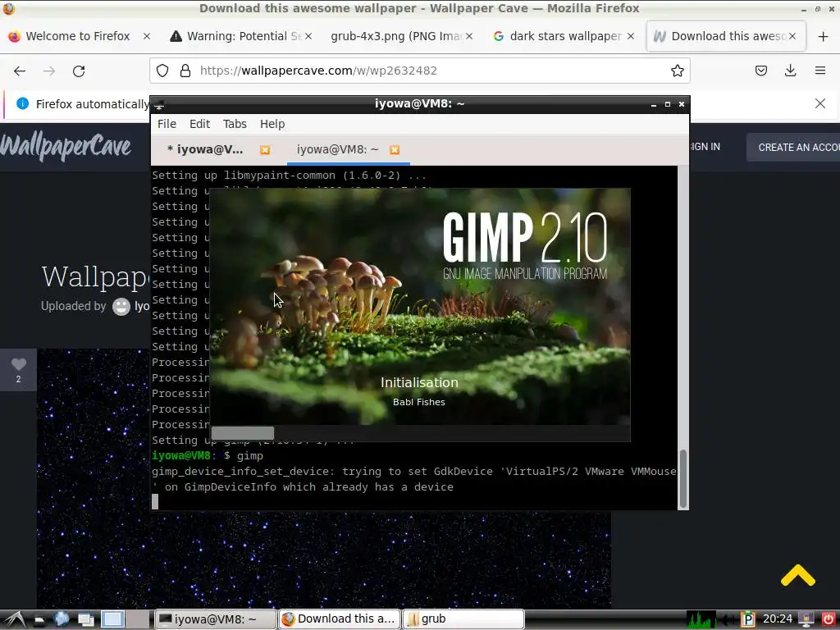This screenshot has width=840, height=630.
Task: Like the wallpaper with heart icon
Action: (18, 365)
